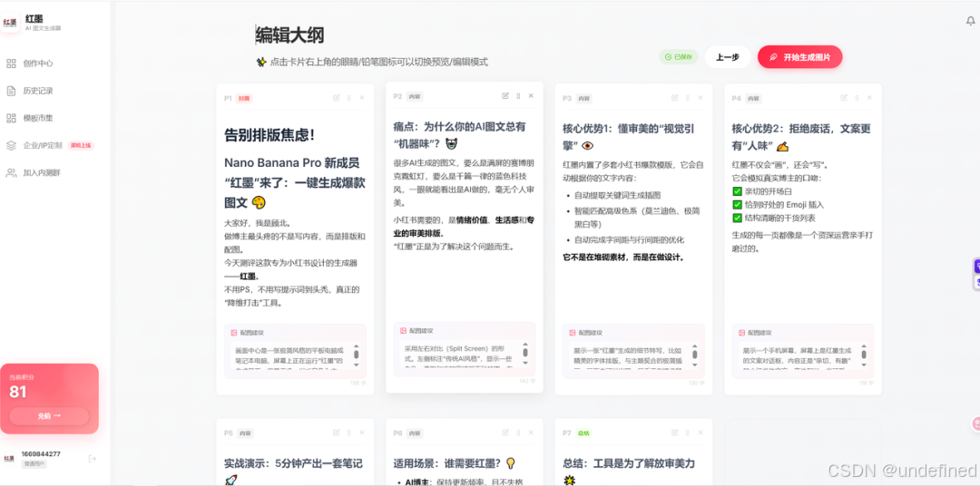Viewport: 980px width, 486px height.
Task: Click scrollbar thumb in P4 配图建议 box
Action: [865, 355]
